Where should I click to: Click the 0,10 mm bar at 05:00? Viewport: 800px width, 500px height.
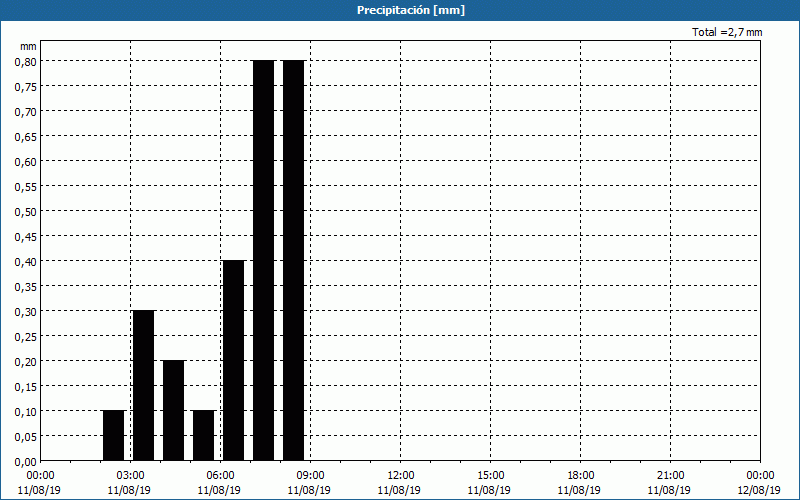coord(204,435)
